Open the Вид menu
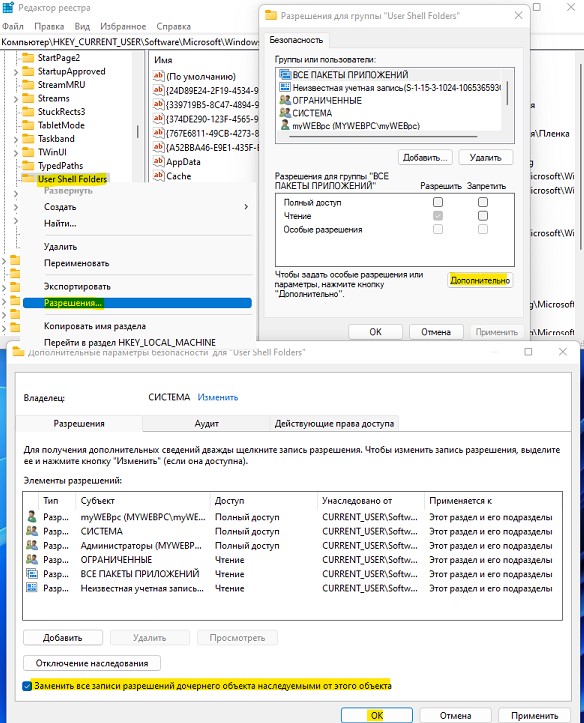The height and width of the screenshot is (723, 584). coord(82,26)
